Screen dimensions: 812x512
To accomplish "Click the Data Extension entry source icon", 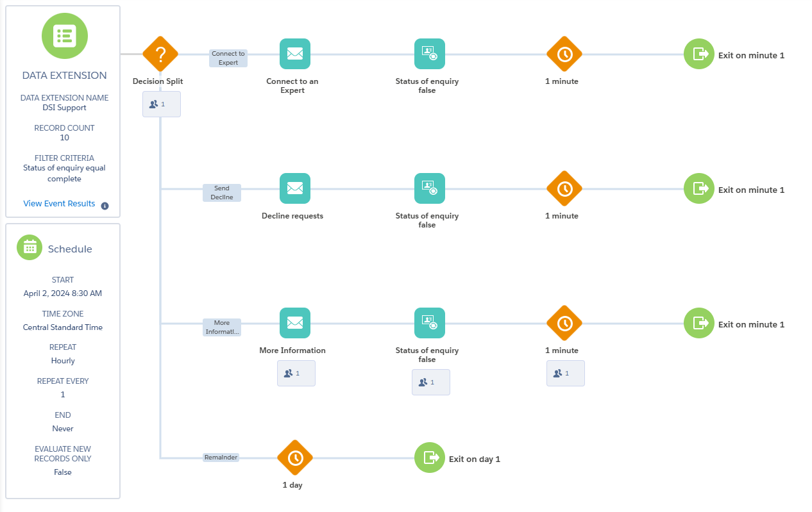I will click(64, 35).
